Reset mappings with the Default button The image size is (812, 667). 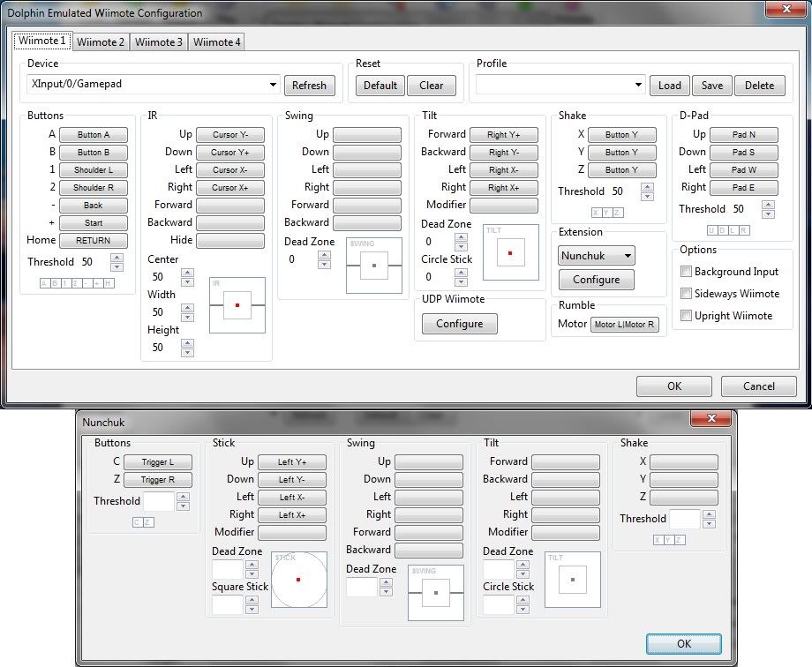pyautogui.click(x=380, y=86)
